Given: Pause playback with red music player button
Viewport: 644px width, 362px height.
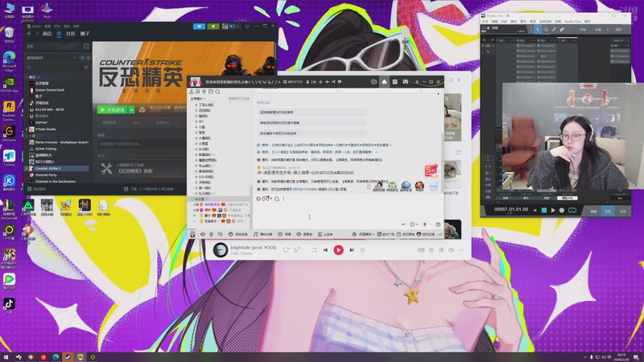Looking at the screenshot, I should click(338, 250).
